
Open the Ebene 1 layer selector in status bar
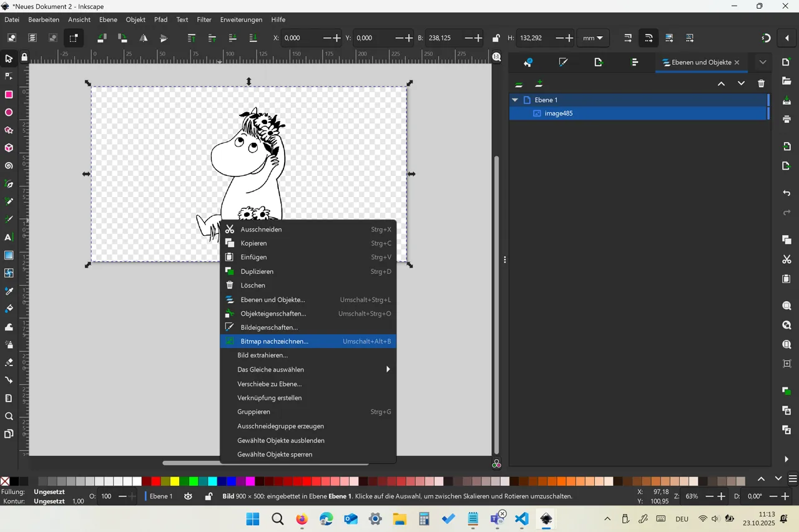coord(161,496)
